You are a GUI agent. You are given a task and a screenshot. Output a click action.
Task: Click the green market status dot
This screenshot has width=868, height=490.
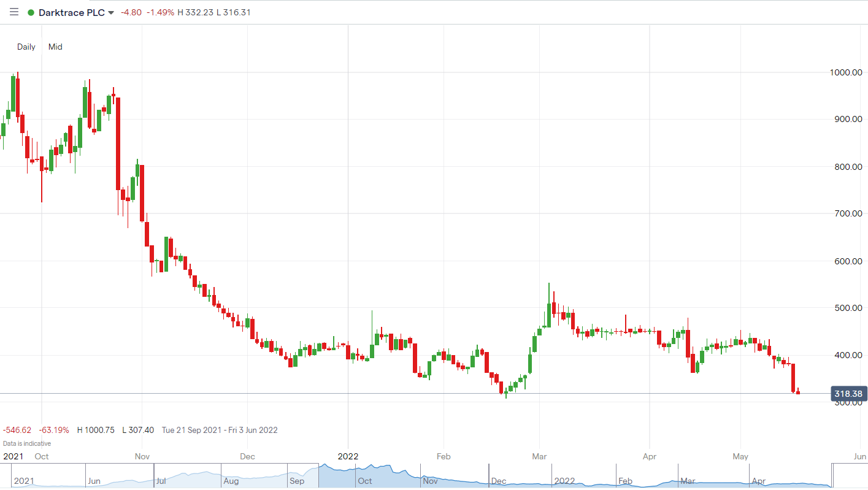pos(31,13)
